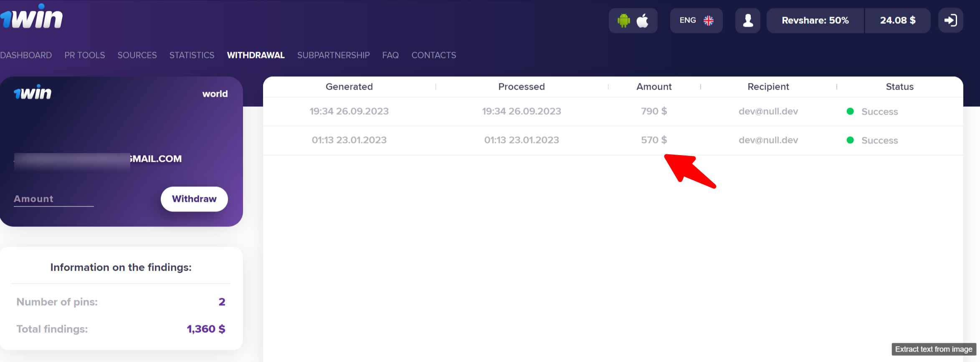
Task: Click the 24.08 $ balance button
Action: pyautogui.click(x=898, y=20)
